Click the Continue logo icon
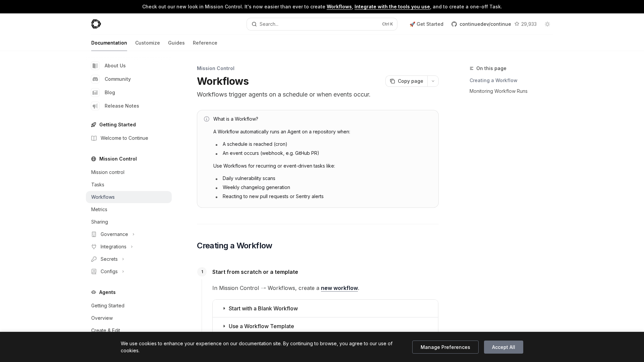 96,24
